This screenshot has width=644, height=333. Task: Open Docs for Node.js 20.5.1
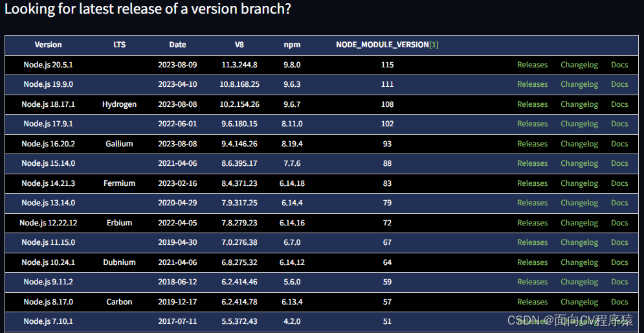click(x=619, y=65)
